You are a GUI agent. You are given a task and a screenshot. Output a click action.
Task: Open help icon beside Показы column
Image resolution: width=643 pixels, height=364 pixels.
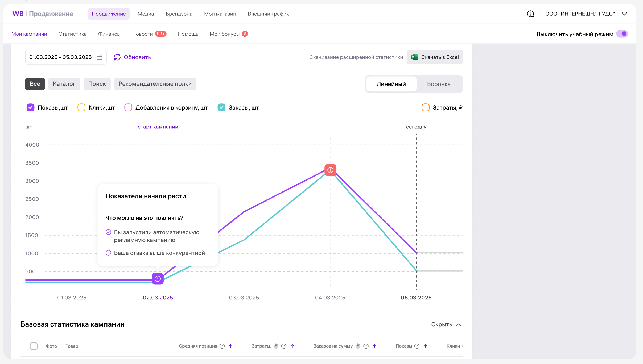click(417, 346)
